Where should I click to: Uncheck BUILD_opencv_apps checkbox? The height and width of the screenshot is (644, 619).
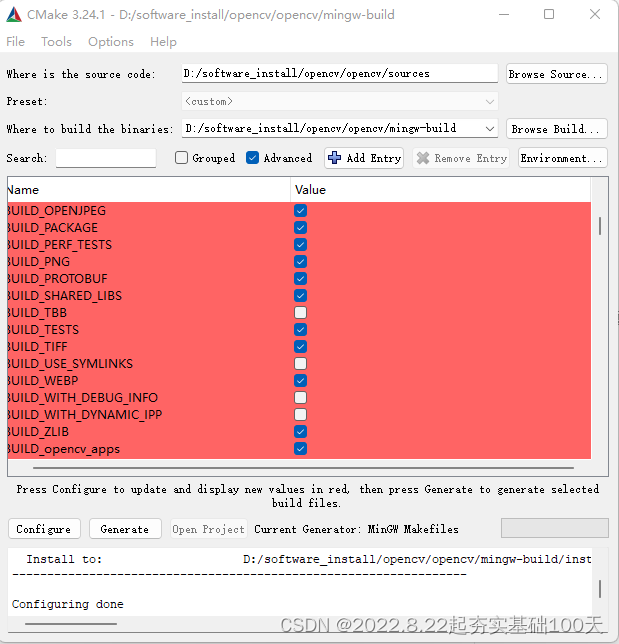(300, 448)
